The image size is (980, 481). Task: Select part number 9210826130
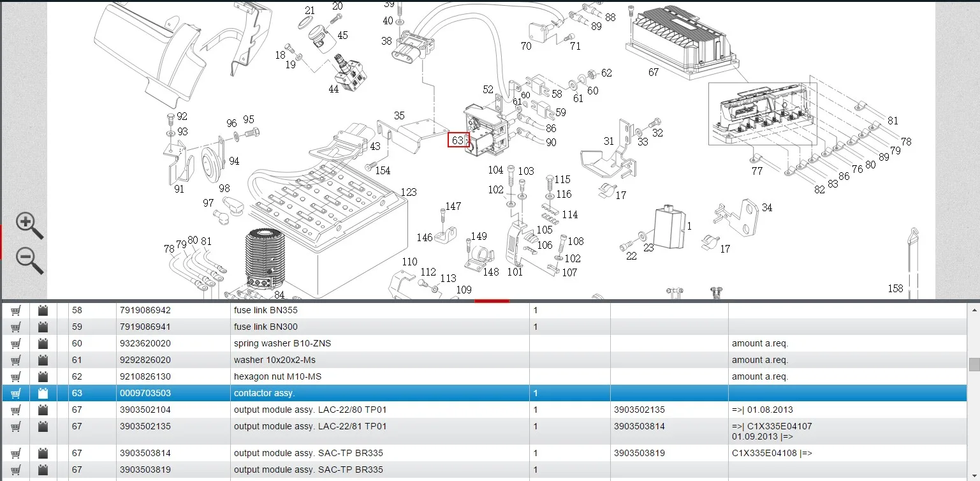[145, 376]
